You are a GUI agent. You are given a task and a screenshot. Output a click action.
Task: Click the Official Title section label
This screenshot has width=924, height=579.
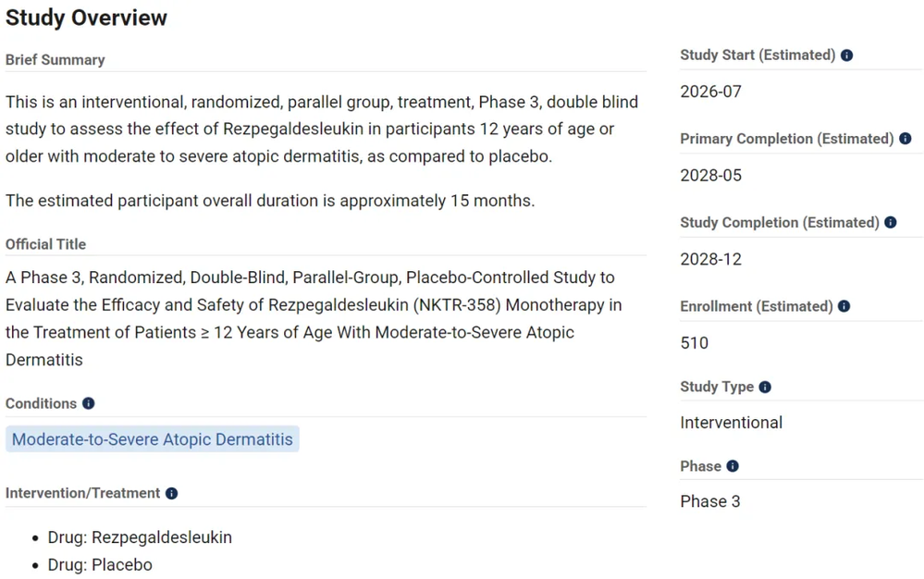coord(45,244)
